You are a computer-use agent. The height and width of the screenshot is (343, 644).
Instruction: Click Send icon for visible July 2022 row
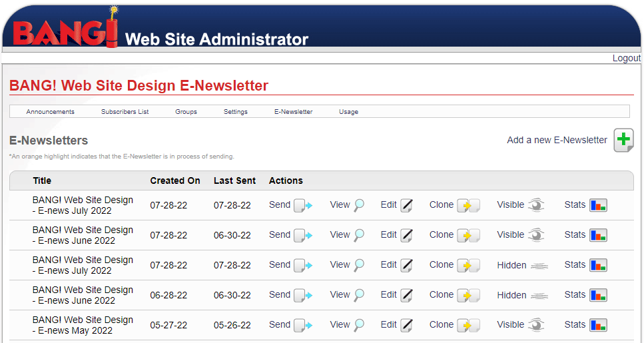(x=303, y=205)
